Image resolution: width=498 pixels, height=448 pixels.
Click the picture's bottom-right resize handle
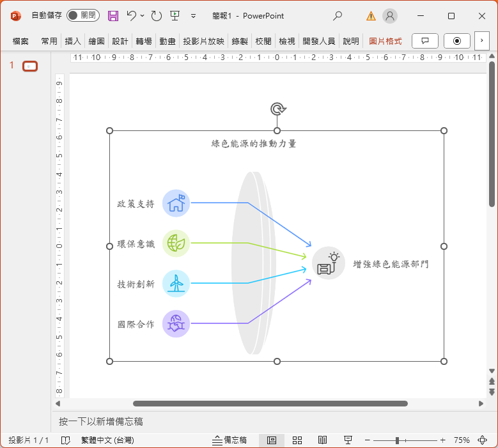tap(444, 361)
